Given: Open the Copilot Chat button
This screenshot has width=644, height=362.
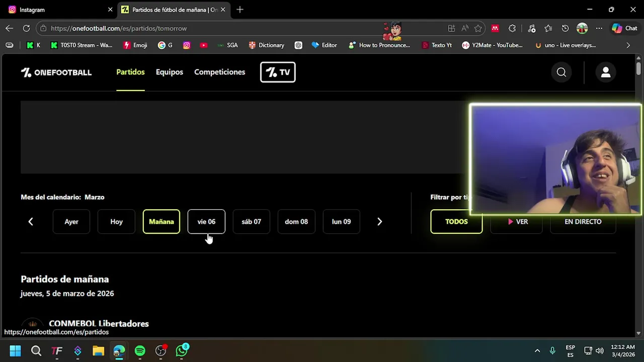Looking at the screenshot, I should 624,28.
